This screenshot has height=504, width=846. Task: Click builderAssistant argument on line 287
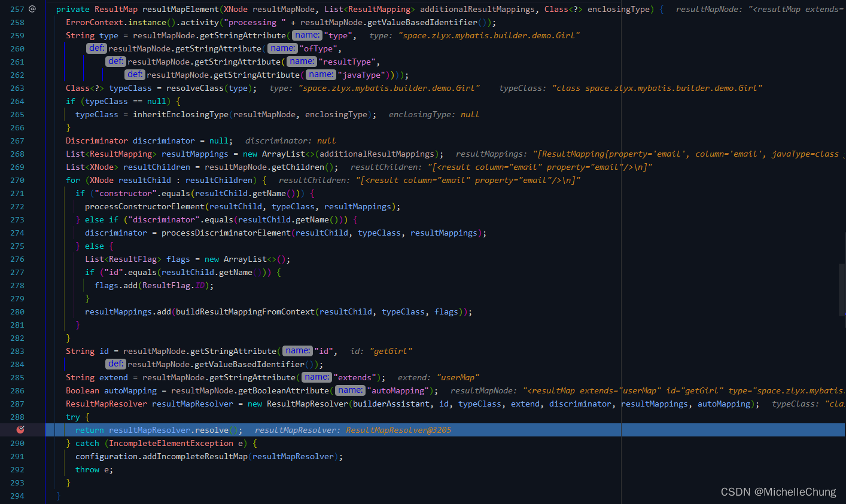coord(391,404)
